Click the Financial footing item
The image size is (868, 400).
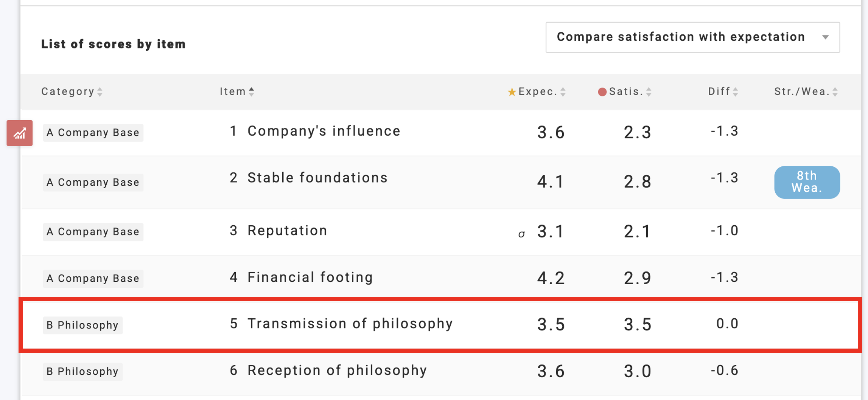pos(310,278)
